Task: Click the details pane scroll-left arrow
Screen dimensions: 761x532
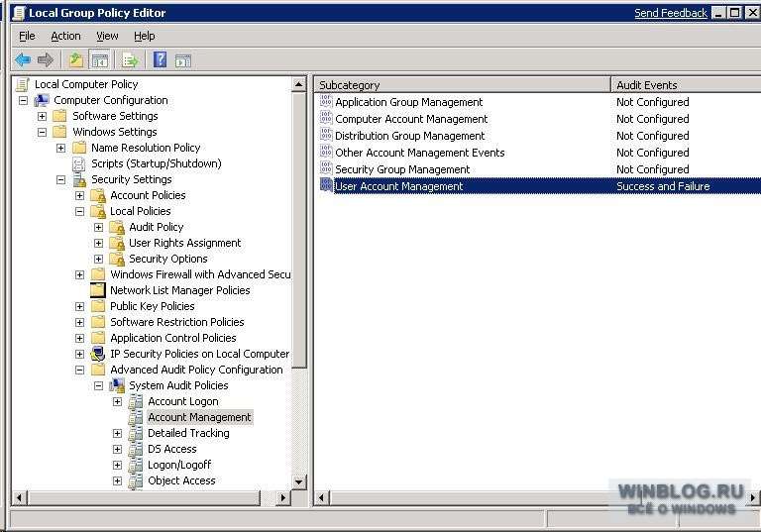Action: [x=322, y=497]
